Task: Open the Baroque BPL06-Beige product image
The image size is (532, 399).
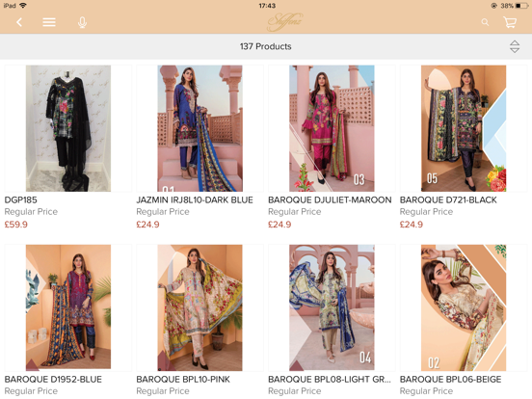Action: point(464,307)
